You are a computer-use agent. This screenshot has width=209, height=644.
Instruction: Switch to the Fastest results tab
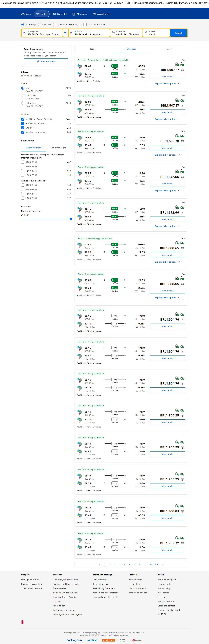pos(169,49)
